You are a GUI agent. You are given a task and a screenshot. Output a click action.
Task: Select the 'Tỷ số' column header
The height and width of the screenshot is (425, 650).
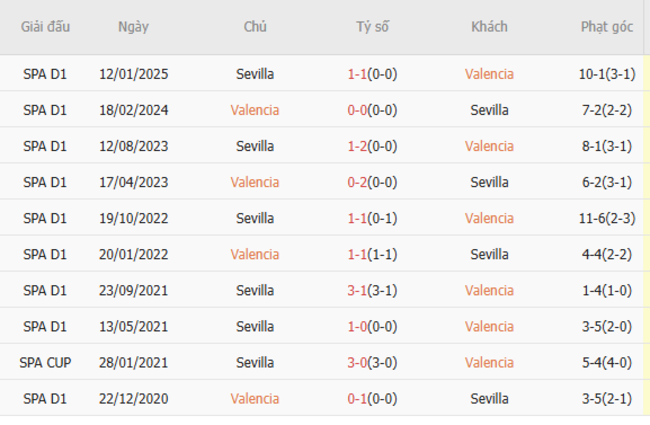372,27
